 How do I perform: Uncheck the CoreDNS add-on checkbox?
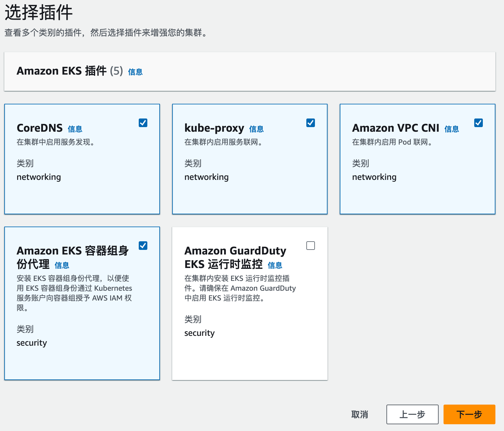(143, 123)
